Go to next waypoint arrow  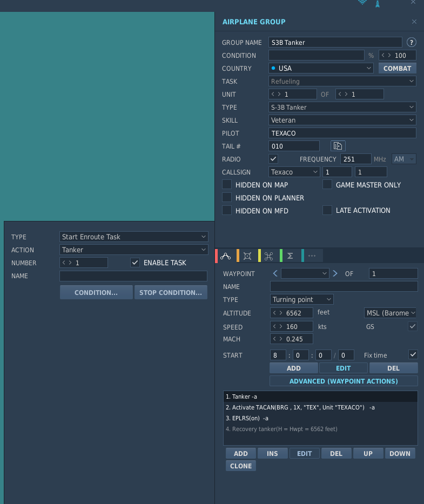coord(335,273)
